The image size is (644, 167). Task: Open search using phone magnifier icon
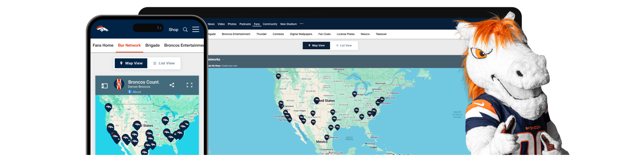[x=185, y=30]
